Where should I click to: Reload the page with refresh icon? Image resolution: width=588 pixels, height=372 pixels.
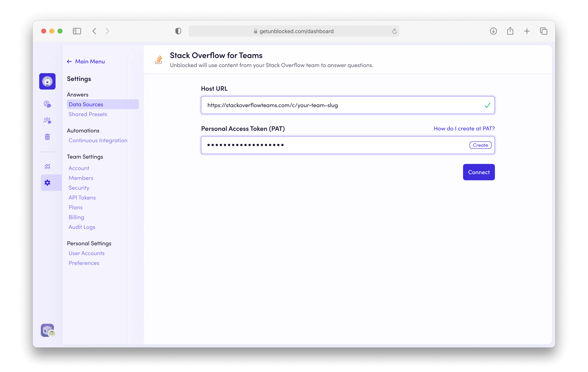[394, 31]
